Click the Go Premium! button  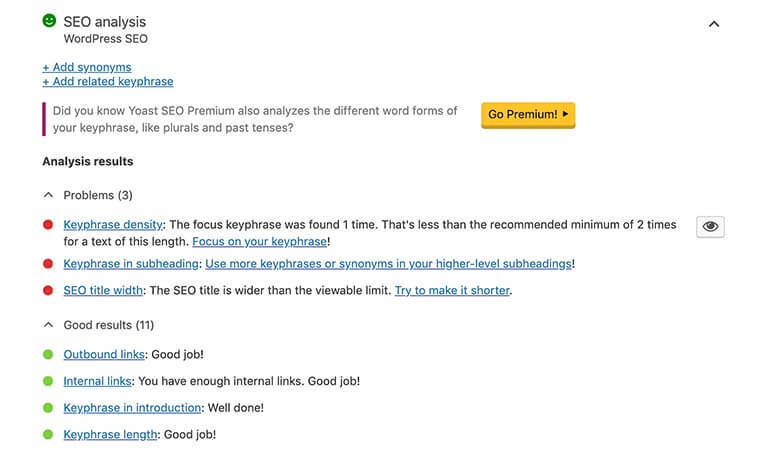pyautogui.click(x=528, y=115)
